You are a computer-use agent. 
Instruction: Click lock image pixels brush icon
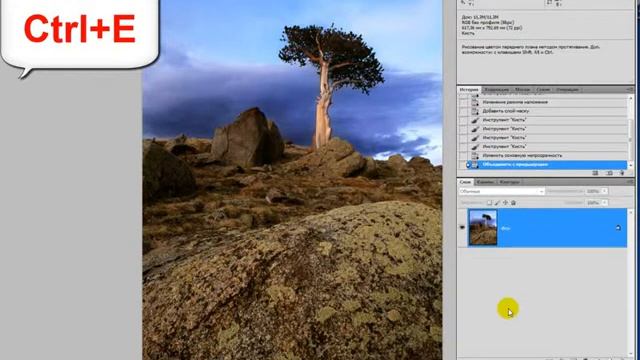(x=497, y=202)
